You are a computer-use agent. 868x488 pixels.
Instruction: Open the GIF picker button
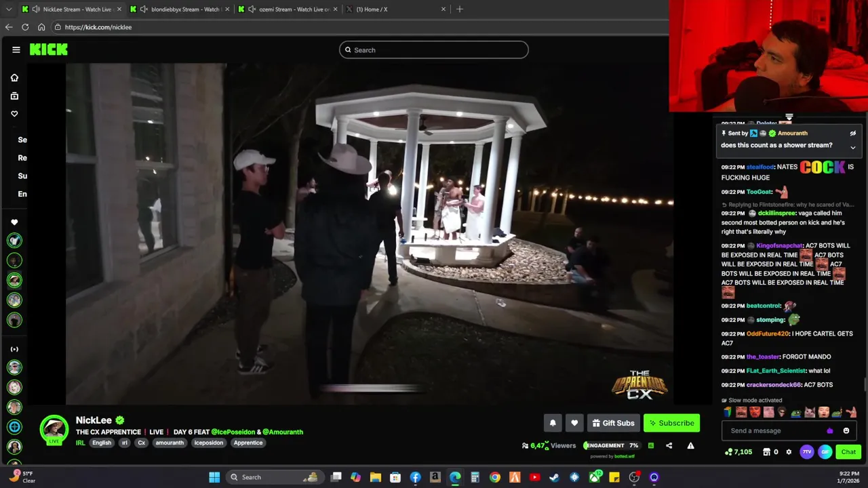click(x=825, y=452)
